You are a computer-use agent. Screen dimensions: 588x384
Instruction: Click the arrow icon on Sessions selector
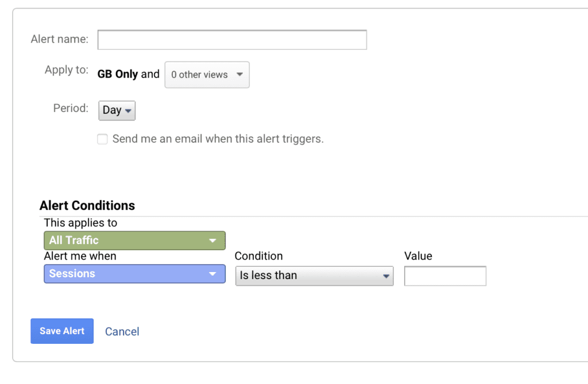click(212, 274)
